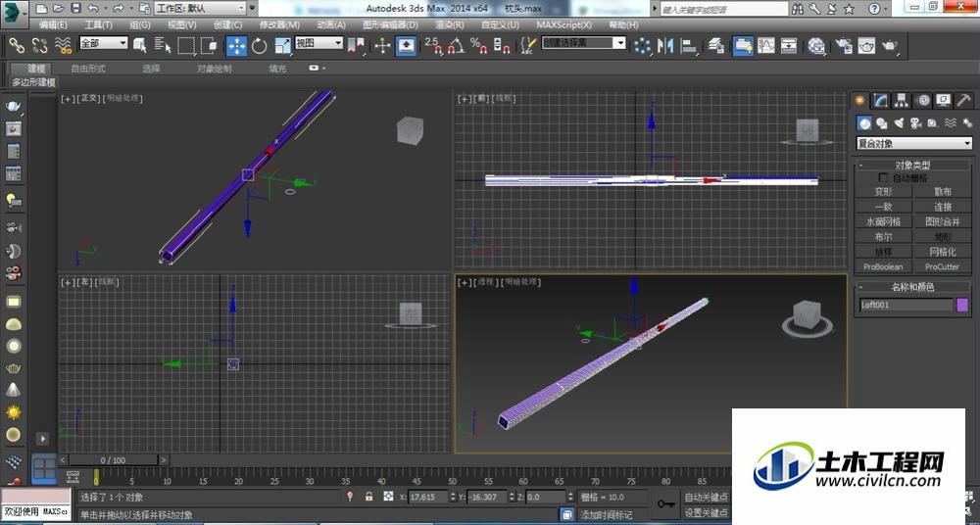
Task: Open the 复合对象 object category dropdown
Action: click(913, 144)
